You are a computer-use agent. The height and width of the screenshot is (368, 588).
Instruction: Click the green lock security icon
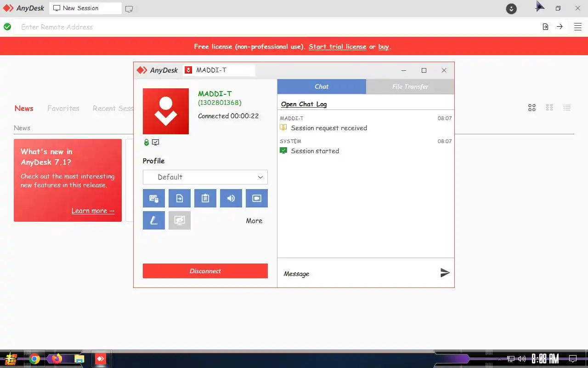click(x=147, y=143)
